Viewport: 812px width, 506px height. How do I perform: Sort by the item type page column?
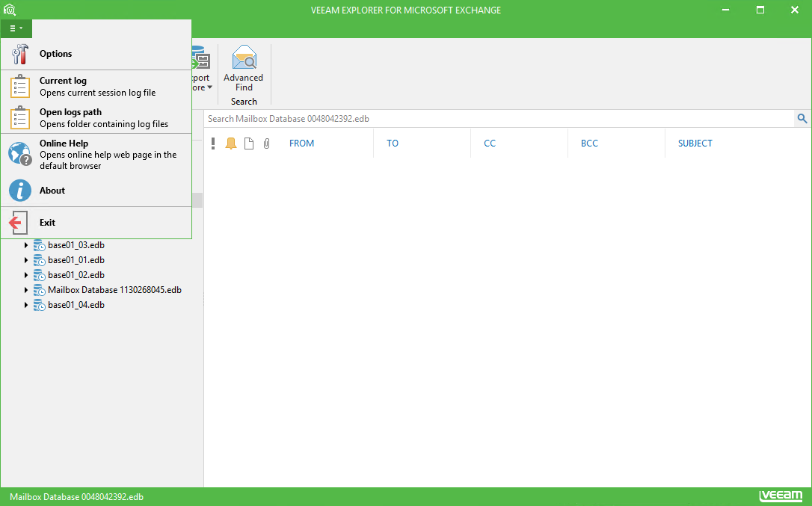click(x=249, y=144)
